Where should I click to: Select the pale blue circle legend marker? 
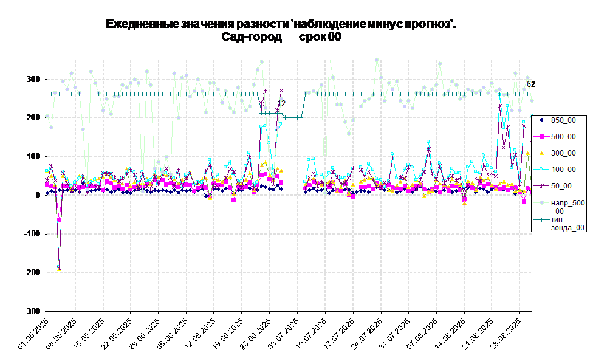coord(541,202)
